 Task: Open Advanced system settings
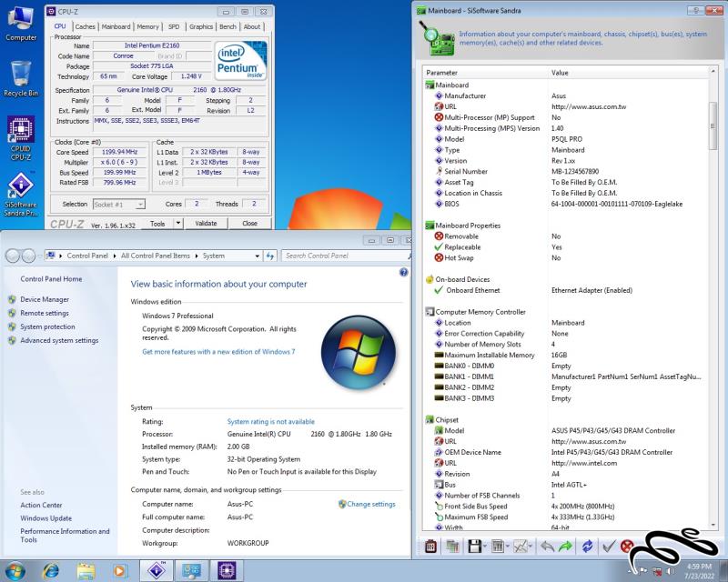click(x=59, y=340)
